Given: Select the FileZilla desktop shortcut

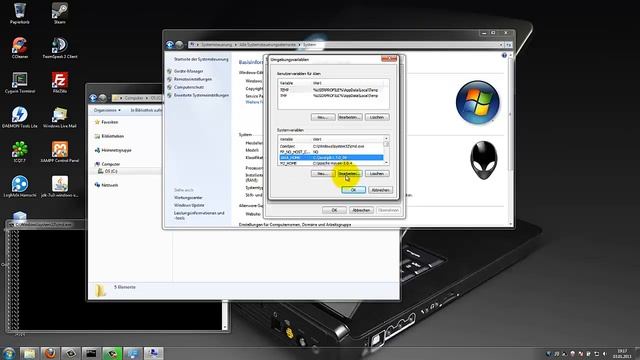Looking at the screenshot, I should 60,82.
